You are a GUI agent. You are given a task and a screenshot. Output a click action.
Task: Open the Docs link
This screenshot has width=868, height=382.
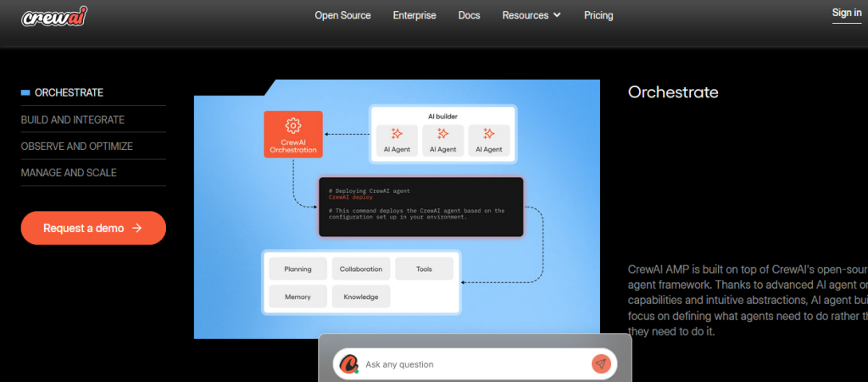pos(469,15)
